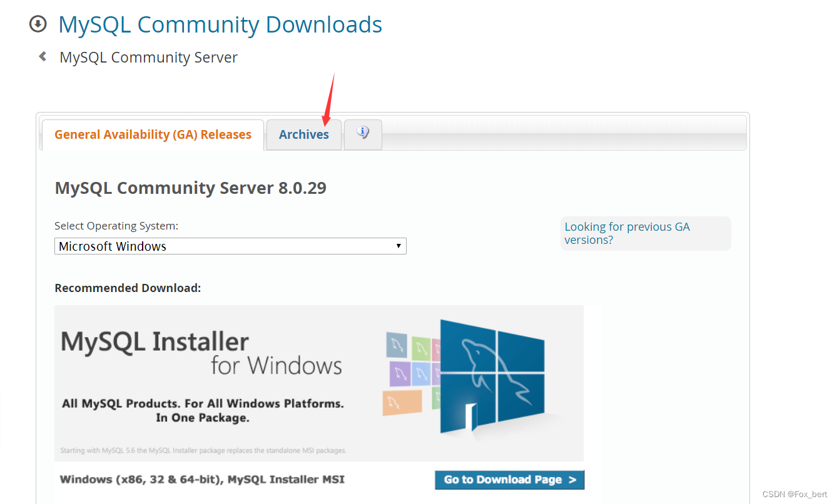The width and height of the screenshot is (837, 504).
Task: Go back to MySQL Community Server link
Action: [x=148, y=58]
